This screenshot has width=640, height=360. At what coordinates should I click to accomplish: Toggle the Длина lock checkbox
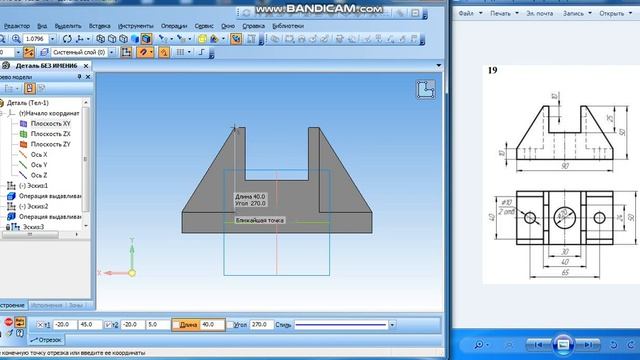[x=176, y=325]
